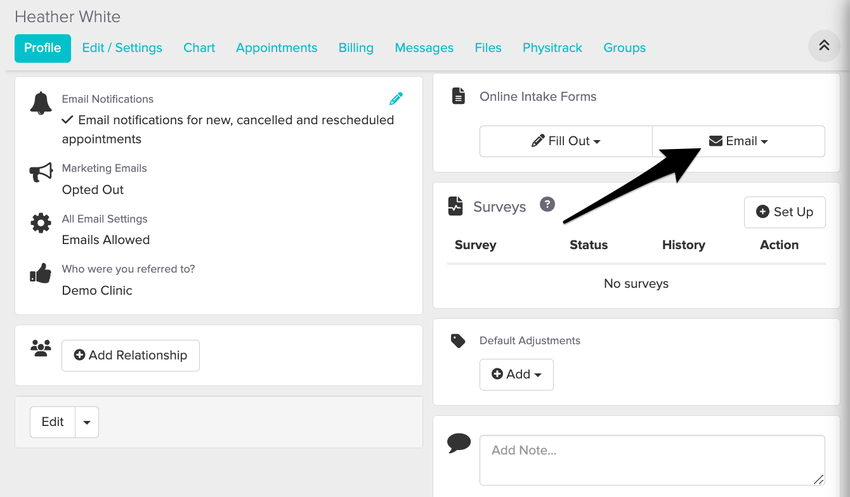Open the Email intake form dropdown
This screenshot has width=850, height=497.
(738, 141)
